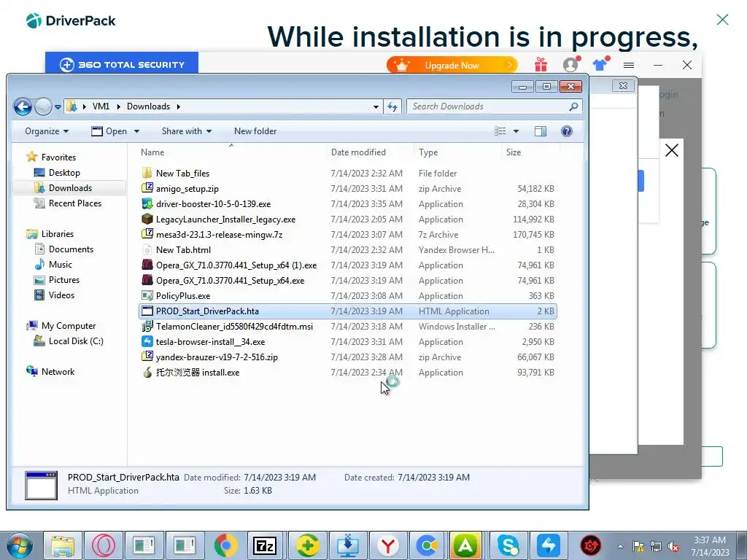Open Opera GX from the taskbar
Image resolution: width=747 pixels, height=560 pixels.
click(x=104, y=545)
